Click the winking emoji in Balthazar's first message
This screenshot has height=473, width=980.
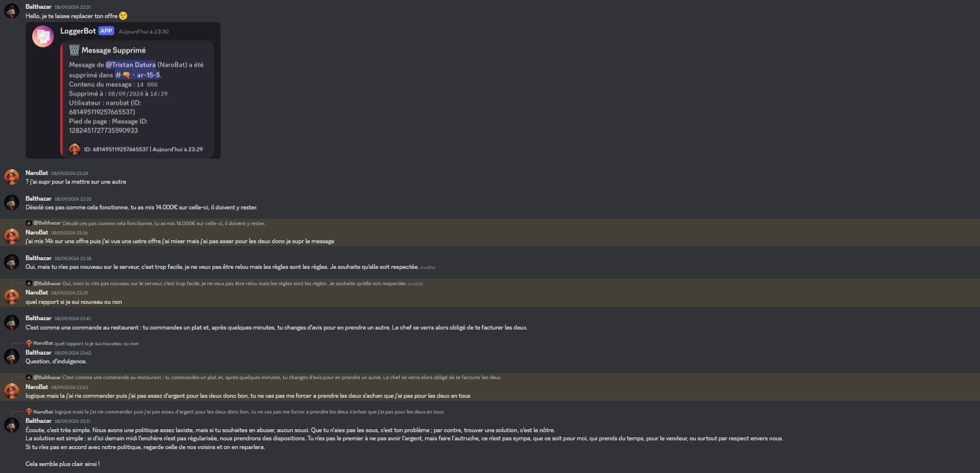pyautogui.click(x=123, y=16)
